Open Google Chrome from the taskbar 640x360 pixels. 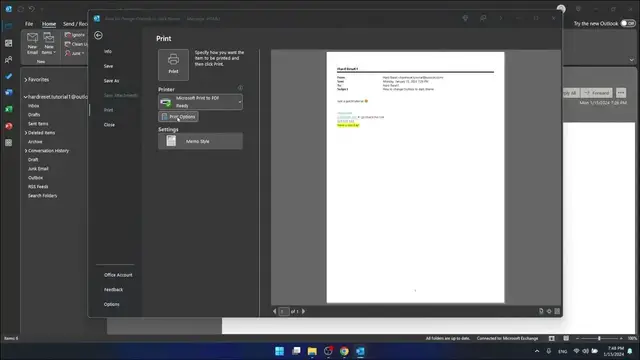(x=344, y=351)
